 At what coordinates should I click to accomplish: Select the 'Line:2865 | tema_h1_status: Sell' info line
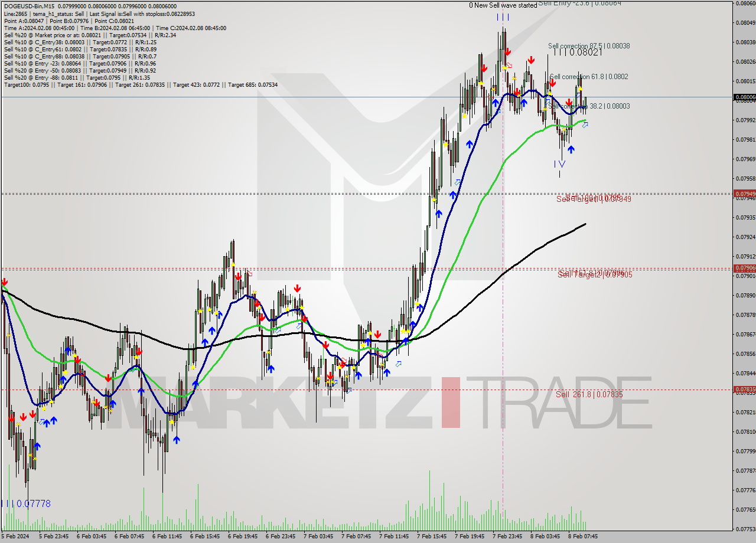[99, 14]
